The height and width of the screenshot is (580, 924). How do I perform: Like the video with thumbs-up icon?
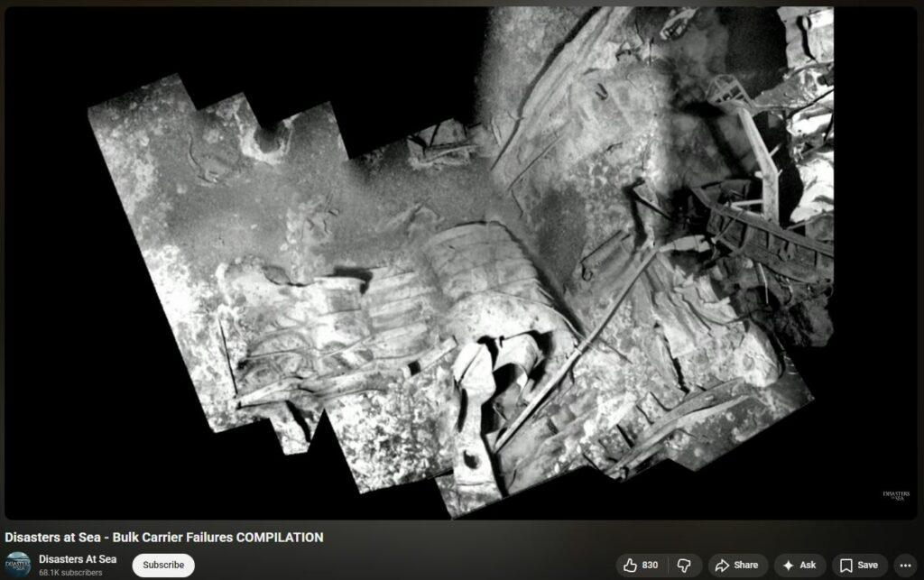coord(630,566)
